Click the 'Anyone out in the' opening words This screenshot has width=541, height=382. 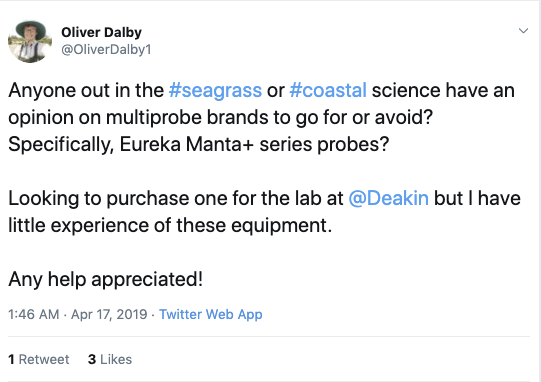(x=86, y=90)
